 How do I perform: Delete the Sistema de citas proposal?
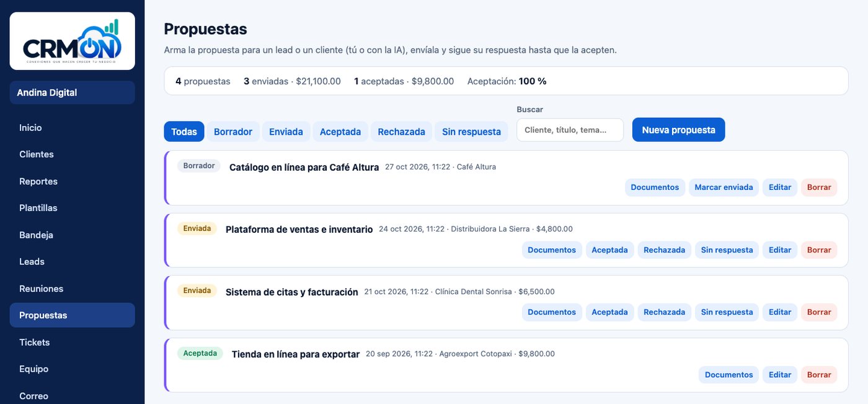pyautogui.click(x=819, y=312)
